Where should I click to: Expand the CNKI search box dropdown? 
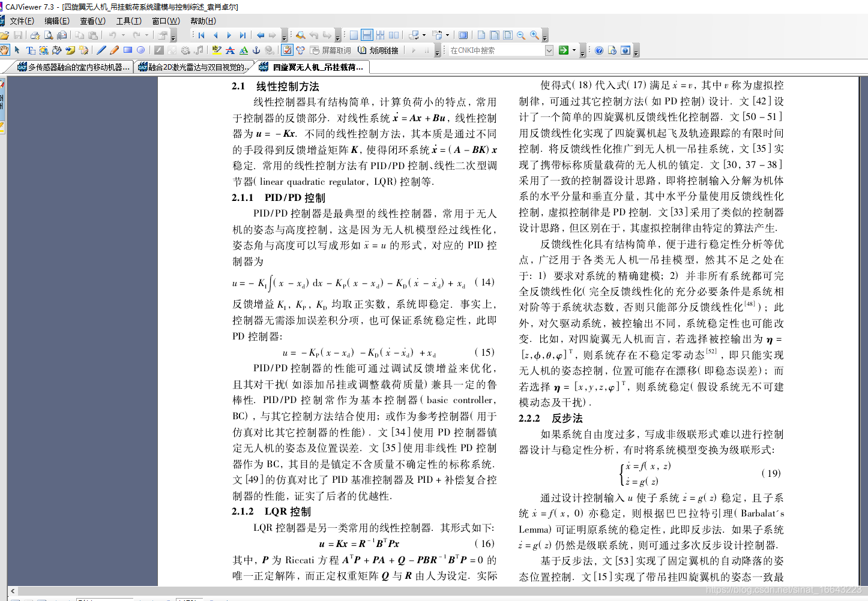(549, 50)
